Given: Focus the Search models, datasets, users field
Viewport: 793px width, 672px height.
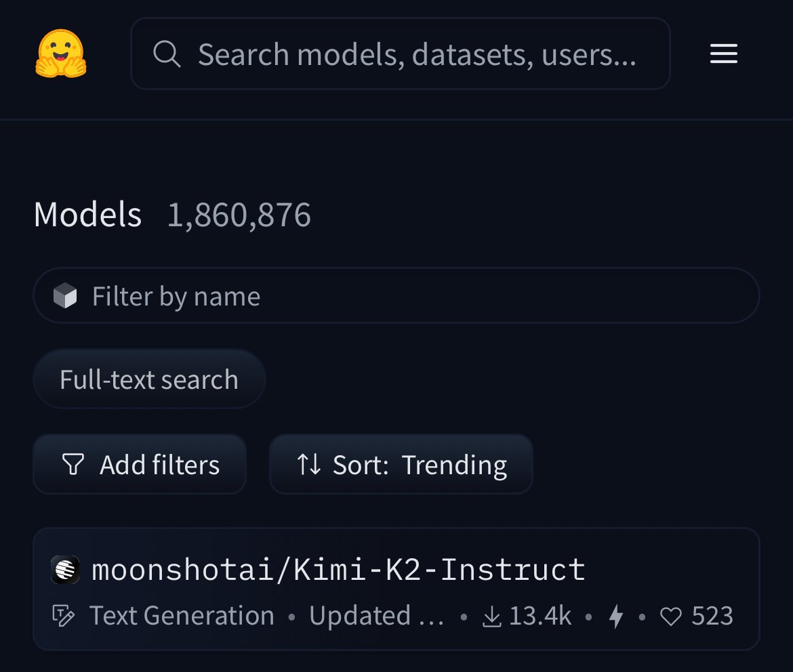Looking at the screenshot, I should 401,54.
